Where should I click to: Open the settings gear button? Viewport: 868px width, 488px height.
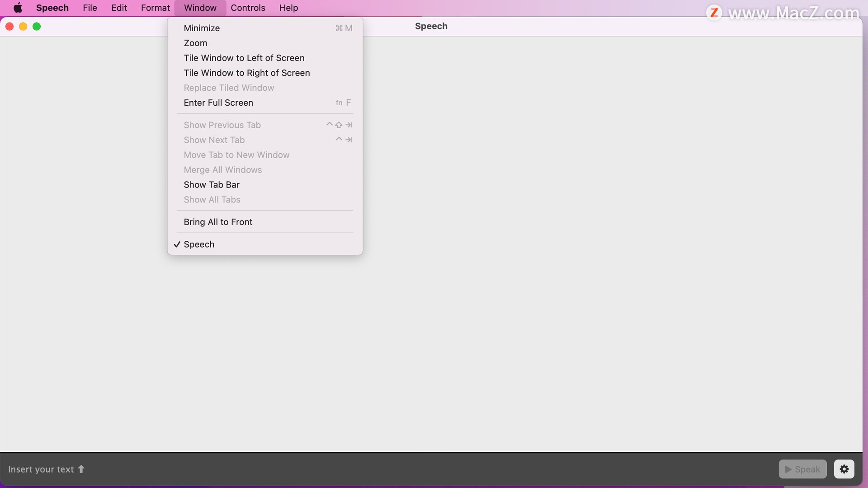[x=844, y=469]
